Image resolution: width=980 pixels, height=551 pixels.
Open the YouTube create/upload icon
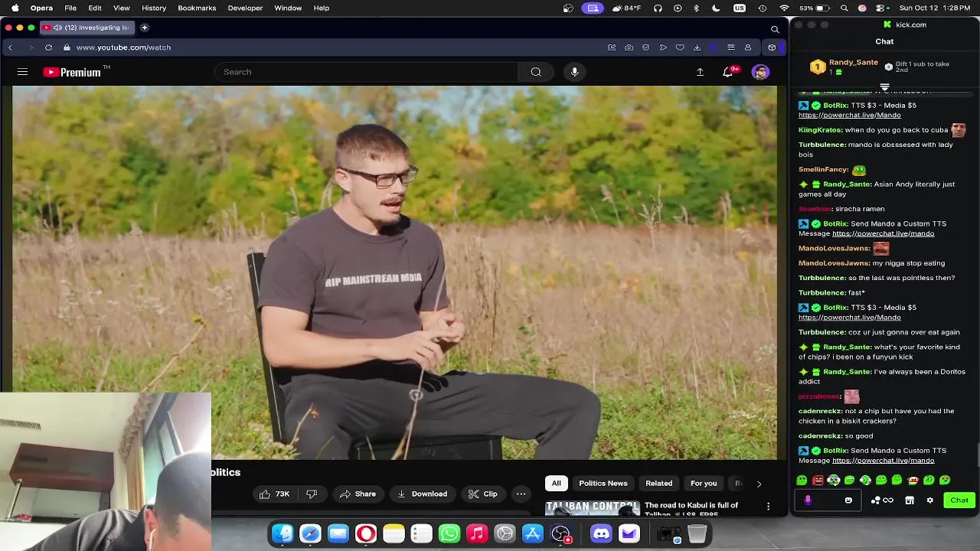pyautogui.click(x=700, y=72)
